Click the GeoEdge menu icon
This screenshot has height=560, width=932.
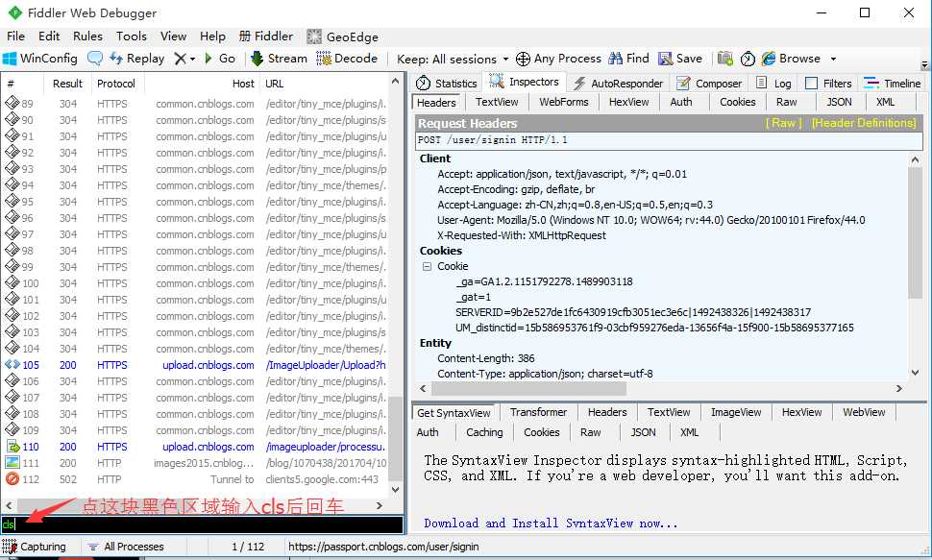pyautogui.click(x=314, y=37)
